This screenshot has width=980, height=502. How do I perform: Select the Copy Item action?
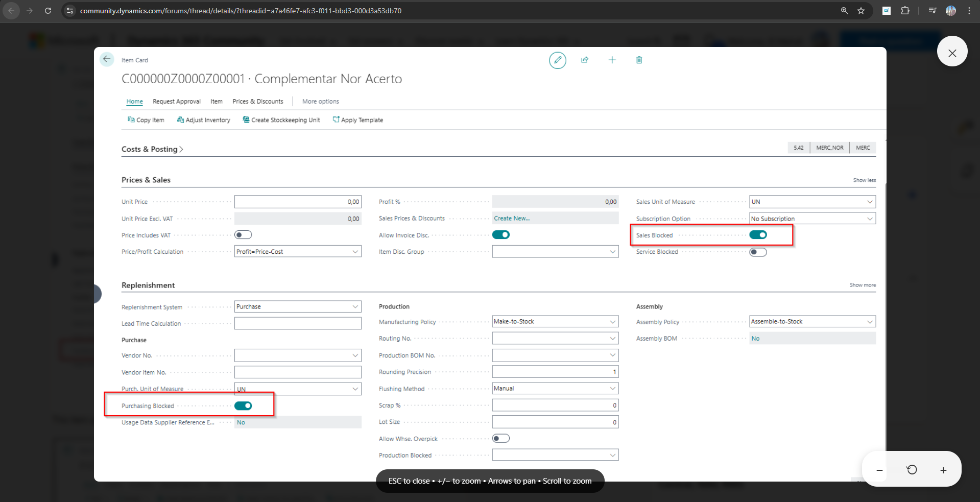click(146, 119)
